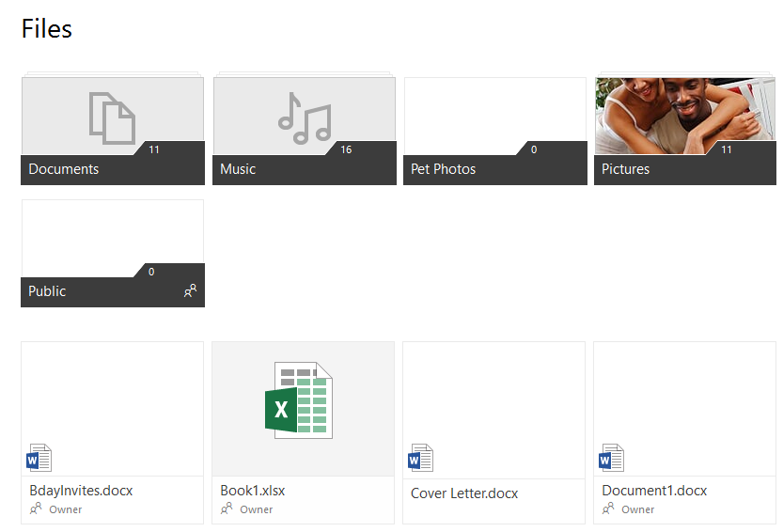Open the Public shared folder
The height and width of the screenshot is (532, 783).
112,253
